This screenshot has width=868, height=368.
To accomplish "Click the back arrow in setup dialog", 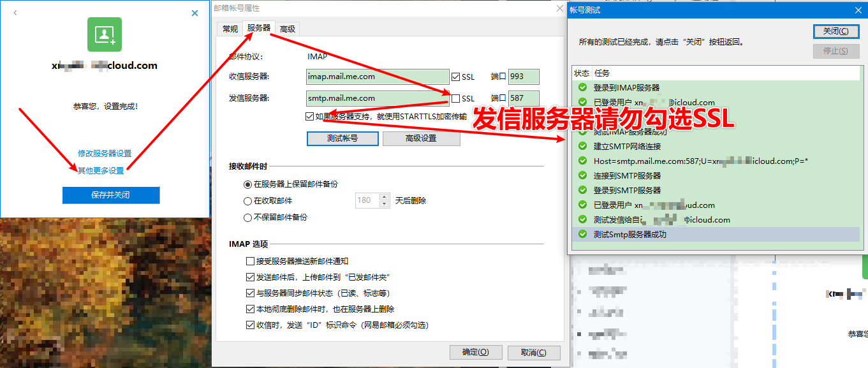I will 15,13.
